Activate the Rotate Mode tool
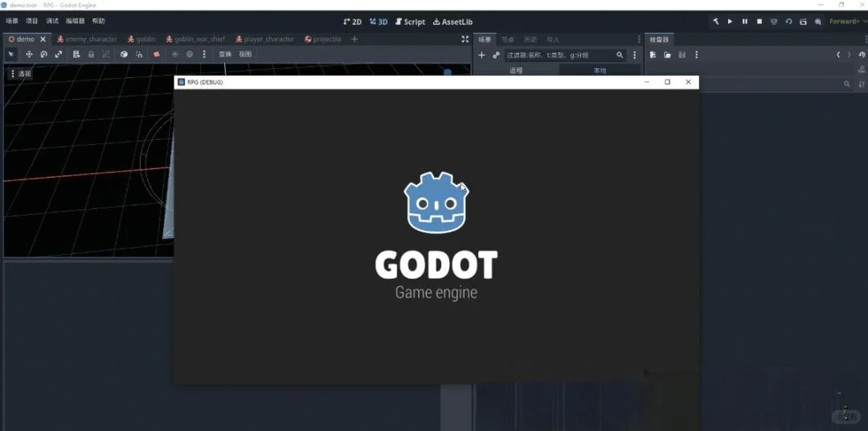 (43, 55)
